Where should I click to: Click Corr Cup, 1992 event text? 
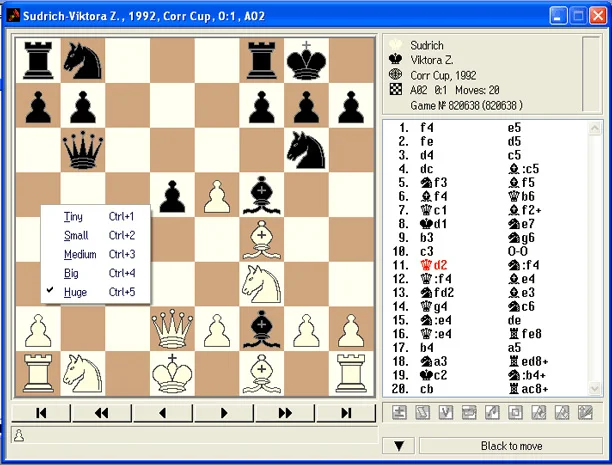pyautogui.click(x=443, y=75)
